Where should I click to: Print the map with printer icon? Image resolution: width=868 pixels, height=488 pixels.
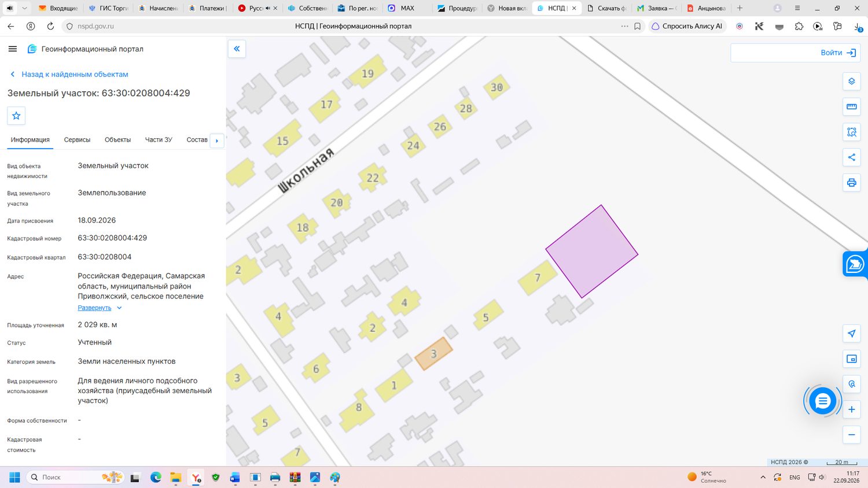pos(852,183)
